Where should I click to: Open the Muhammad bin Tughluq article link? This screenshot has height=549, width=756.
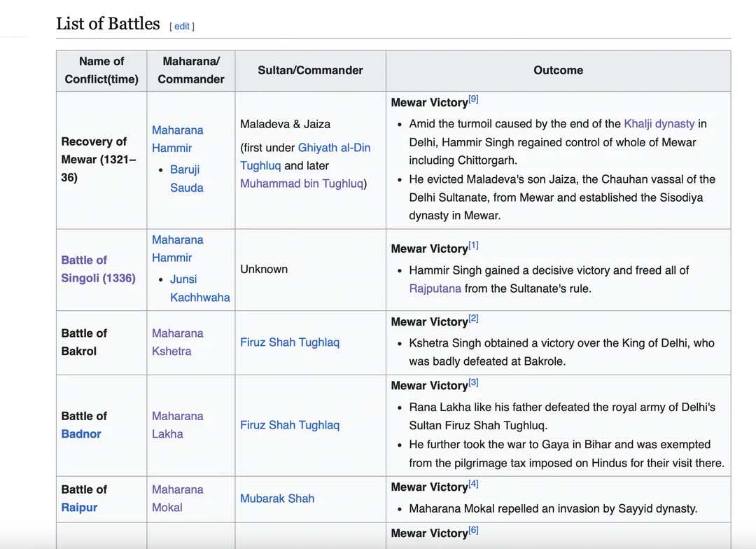tap(302, 183)
